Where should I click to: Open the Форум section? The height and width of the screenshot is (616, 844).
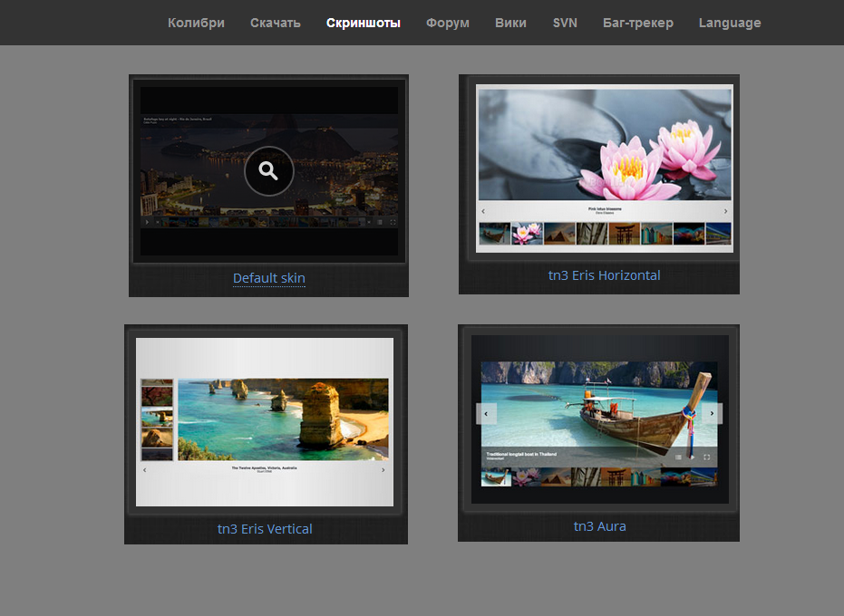click(448, 23)
